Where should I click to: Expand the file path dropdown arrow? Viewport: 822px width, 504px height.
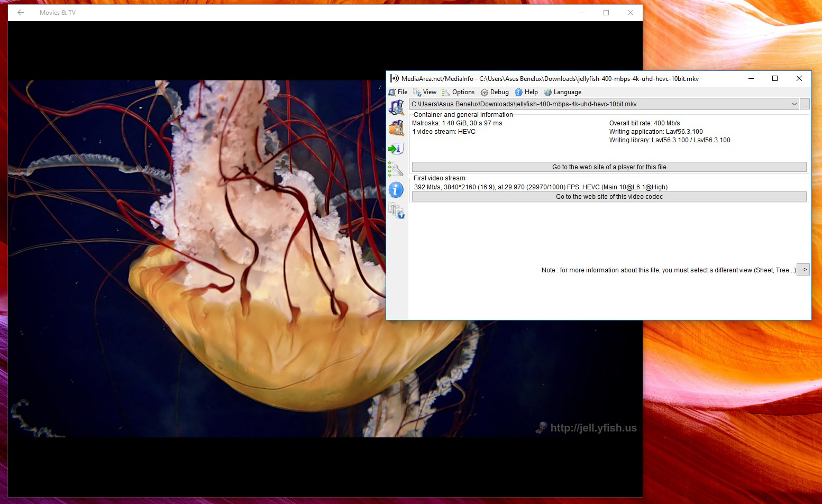(794, 104)
